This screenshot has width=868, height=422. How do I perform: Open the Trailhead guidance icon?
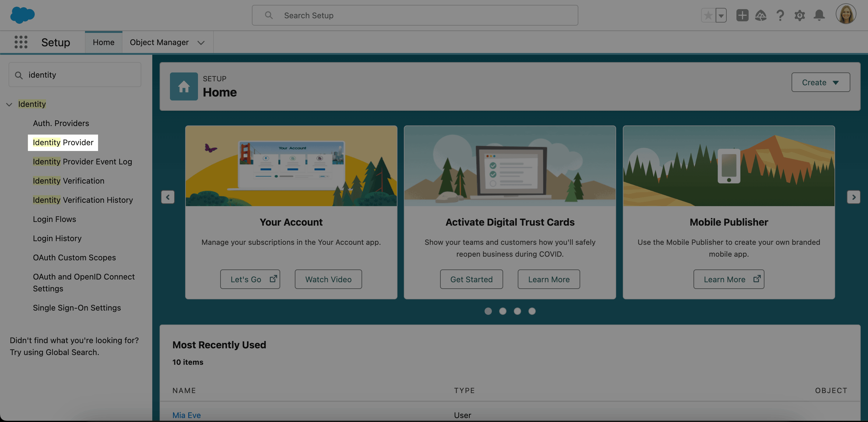click(x=761, y=15)
